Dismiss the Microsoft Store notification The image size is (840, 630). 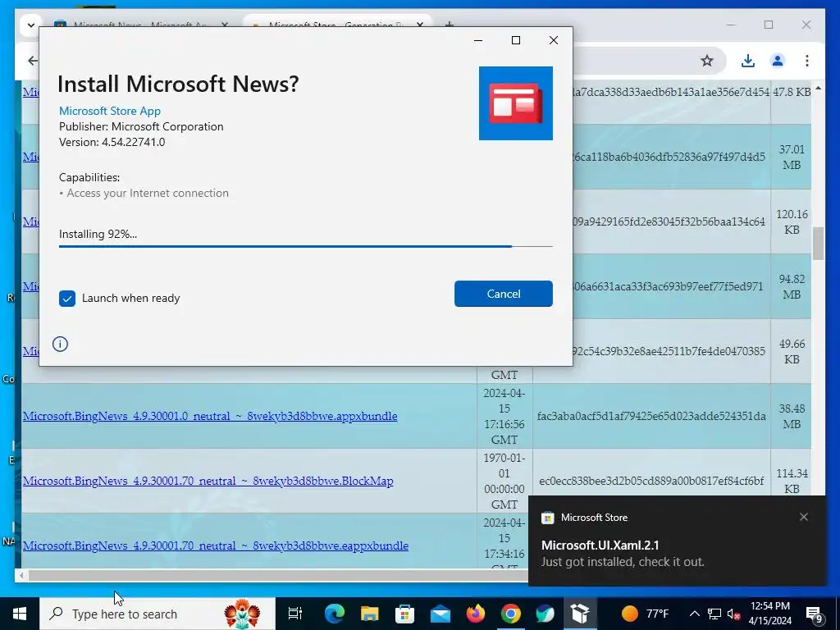pos(803,517)
